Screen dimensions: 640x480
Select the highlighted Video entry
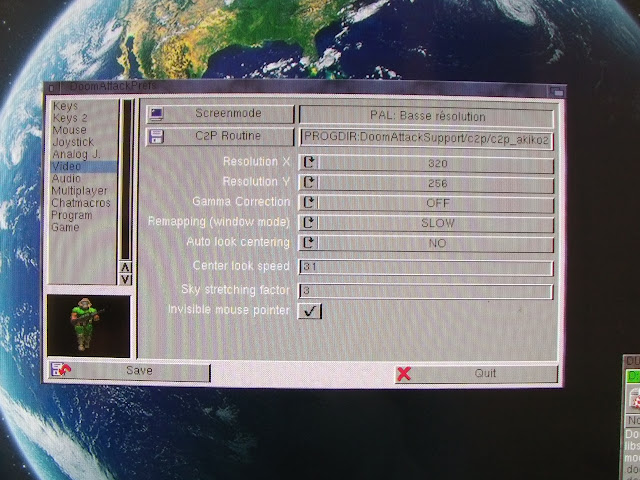(x=84, y=167)
